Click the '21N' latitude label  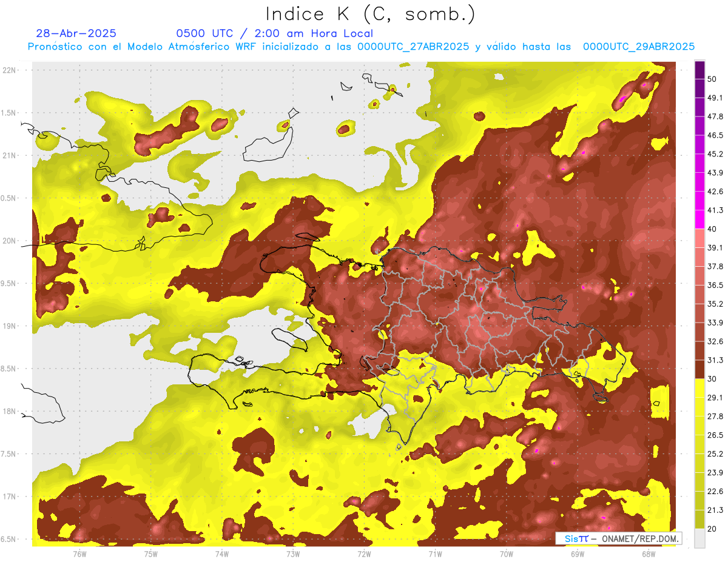(9, 155)
